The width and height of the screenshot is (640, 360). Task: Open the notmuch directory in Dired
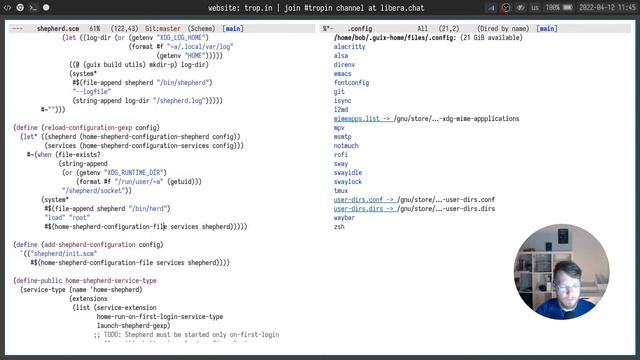click(346, 145)
